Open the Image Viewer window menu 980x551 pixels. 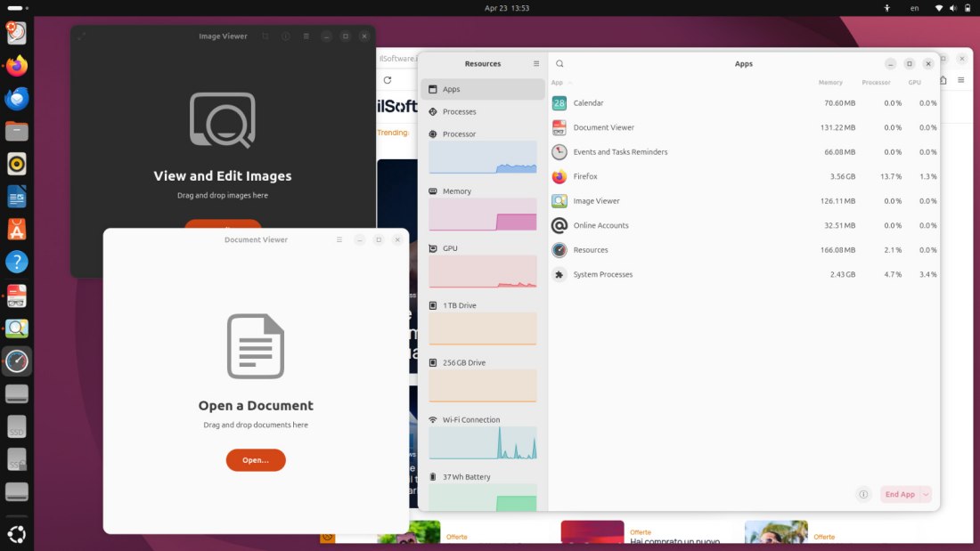[x=306, y=36]
